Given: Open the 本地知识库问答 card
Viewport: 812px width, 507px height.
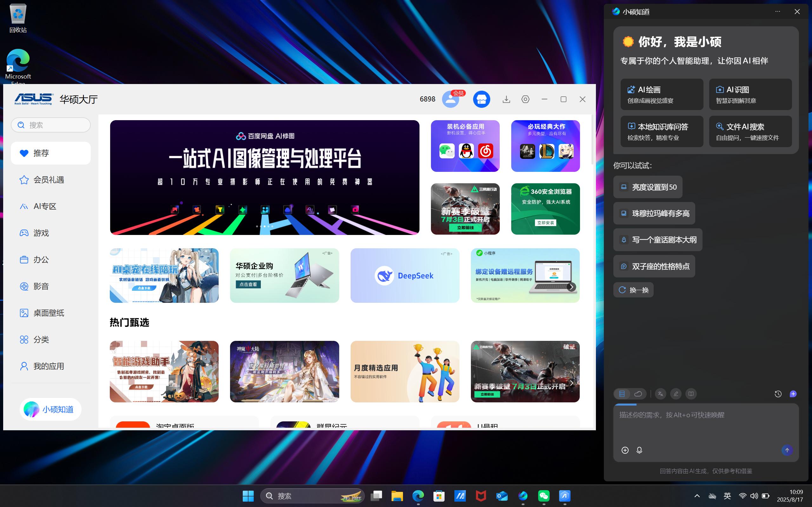Looking at the screenshot, I should 662,132.
